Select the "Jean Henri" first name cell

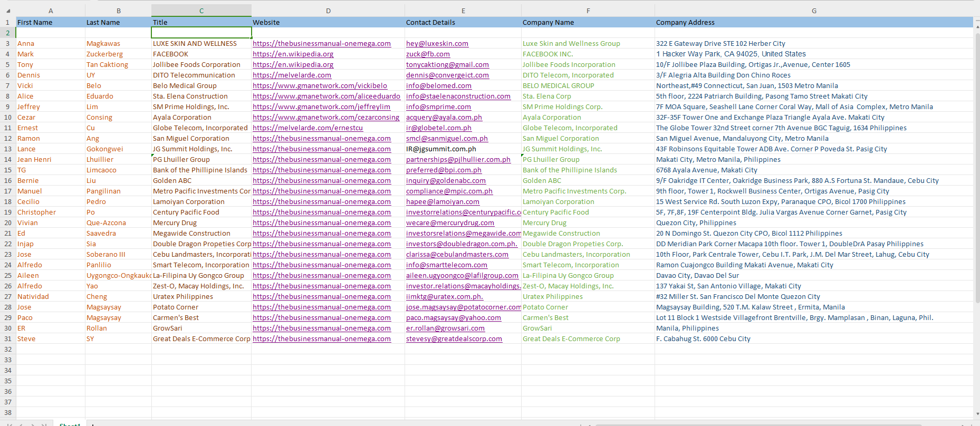click(x=51, y=159)
